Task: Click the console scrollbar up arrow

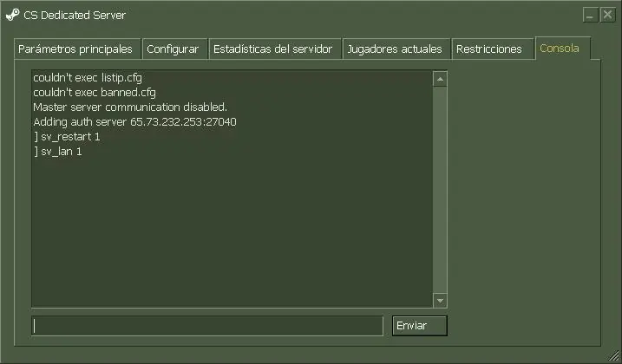Action: [440, 80]
